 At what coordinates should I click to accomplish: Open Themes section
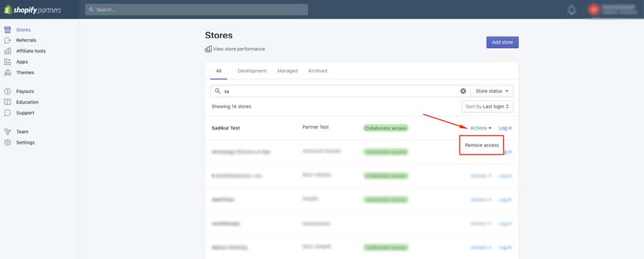(x=25, y=73)
